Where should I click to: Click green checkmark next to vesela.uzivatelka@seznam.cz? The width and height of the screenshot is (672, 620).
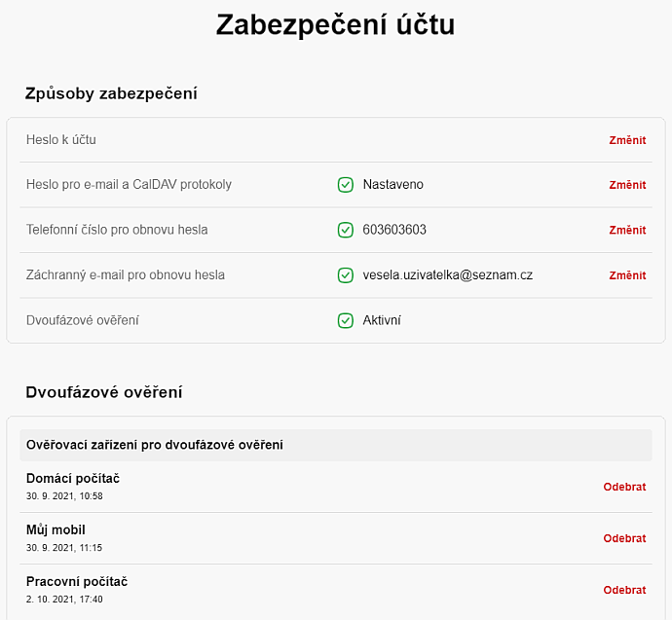pyautogui.click(x=346, y=274)
